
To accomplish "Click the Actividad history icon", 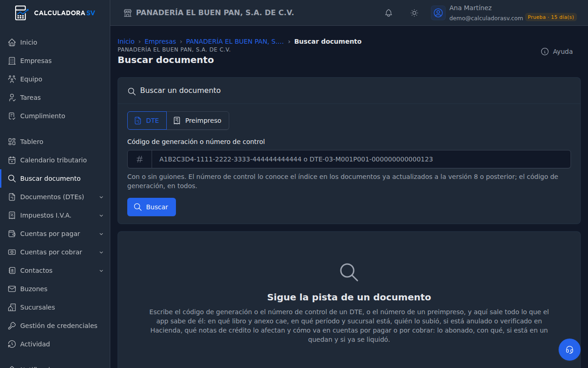I will coord(12,344).
